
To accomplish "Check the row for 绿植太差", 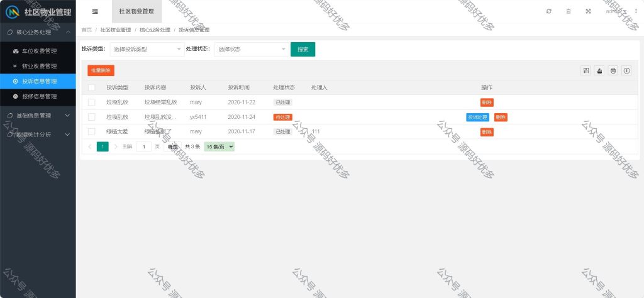I will click(92, 132).
